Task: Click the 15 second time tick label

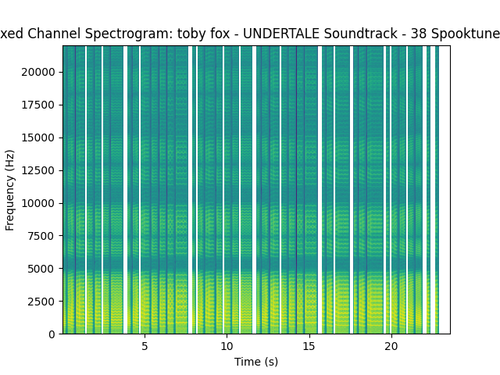Action: pyautogui.click(x=309, y=346)
